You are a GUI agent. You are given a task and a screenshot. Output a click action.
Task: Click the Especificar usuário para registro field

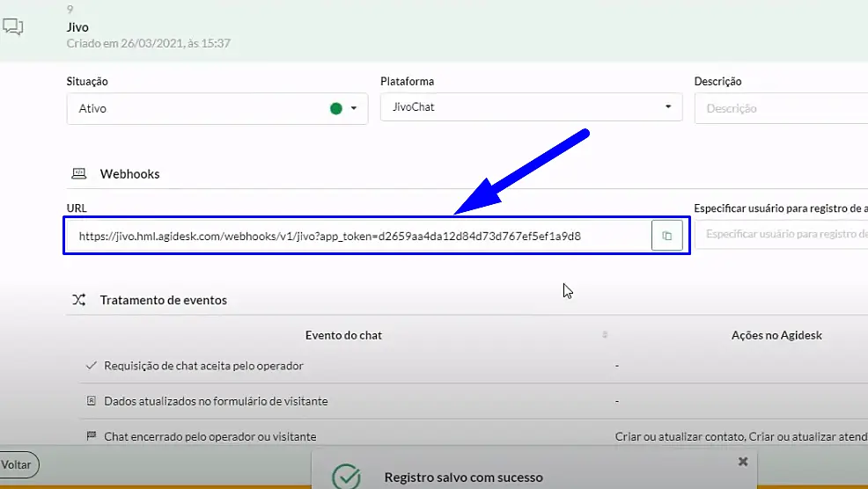[781, 234]
